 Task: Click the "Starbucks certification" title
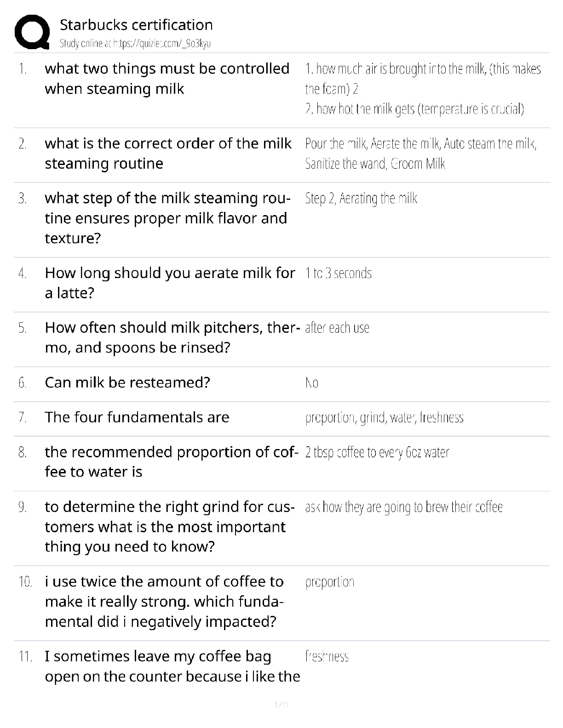click(136, 25)
